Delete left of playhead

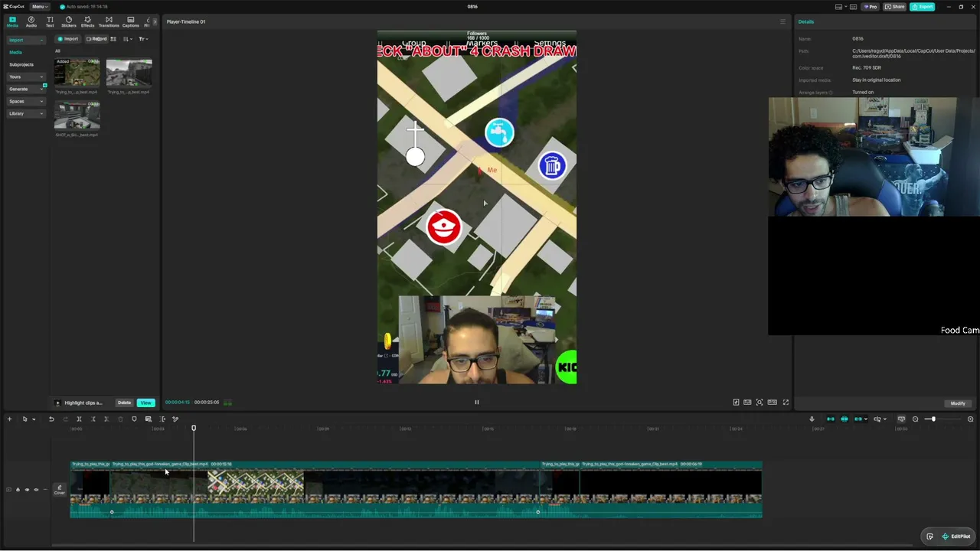click(x=93, y=419)
